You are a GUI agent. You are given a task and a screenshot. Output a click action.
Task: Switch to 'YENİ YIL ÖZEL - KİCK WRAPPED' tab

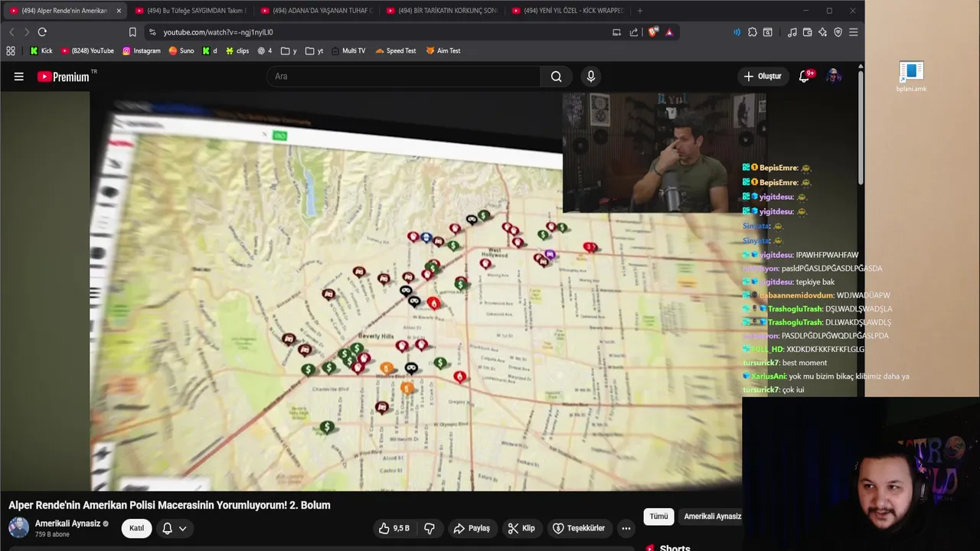pyautogui.click(x=567, y=11)
